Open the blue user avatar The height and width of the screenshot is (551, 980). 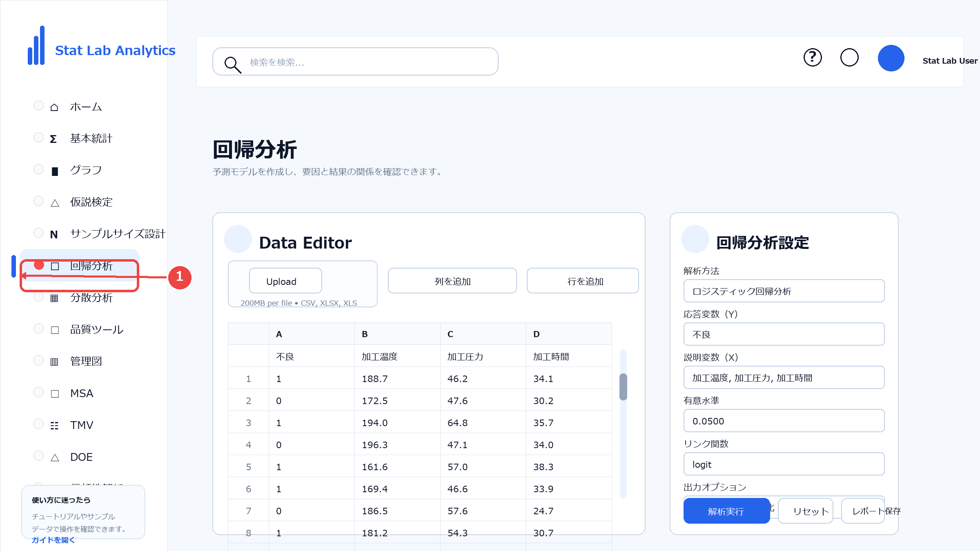tap(891, 58)
